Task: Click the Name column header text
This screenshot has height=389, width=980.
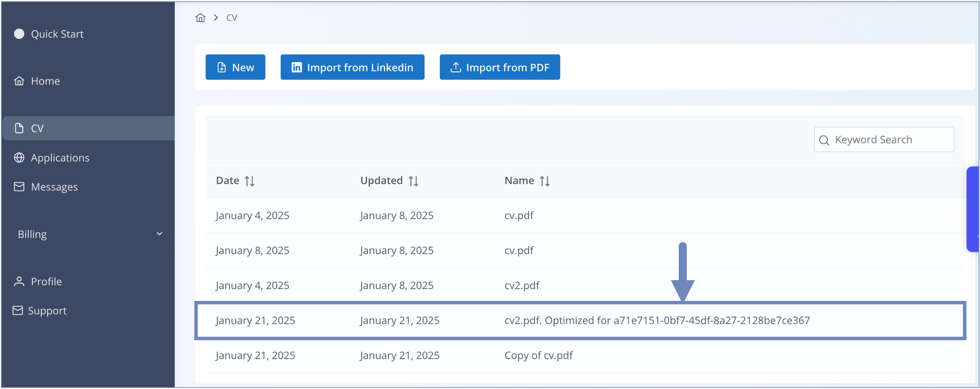Action: tap(519, 180)
